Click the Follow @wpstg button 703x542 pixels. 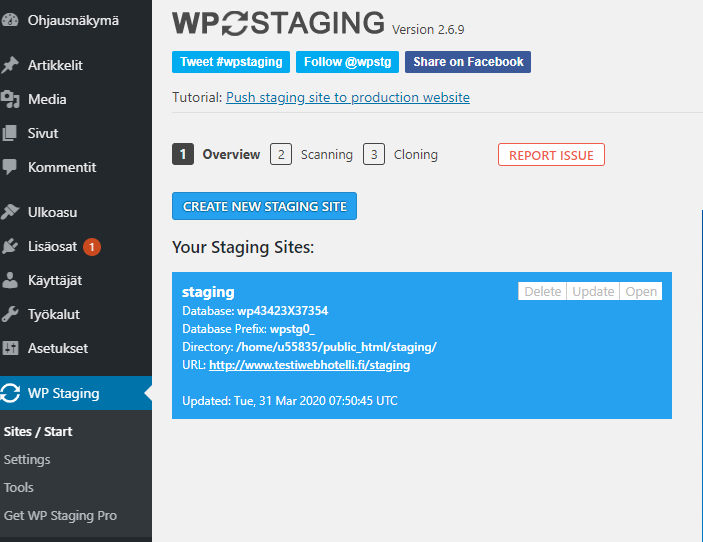pos(347,62)
